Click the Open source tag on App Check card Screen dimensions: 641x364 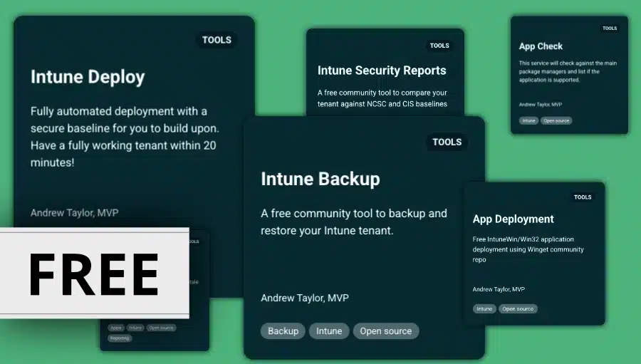coord(556,120)
